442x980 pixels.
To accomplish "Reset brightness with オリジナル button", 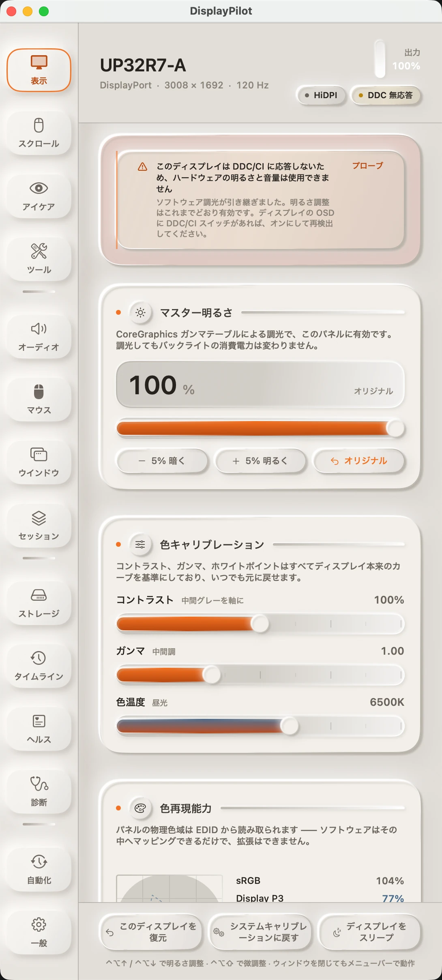I will [359, 461].
